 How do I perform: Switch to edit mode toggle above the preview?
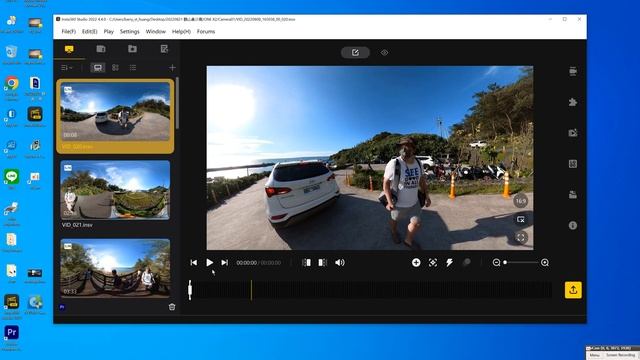coord(355,52)
